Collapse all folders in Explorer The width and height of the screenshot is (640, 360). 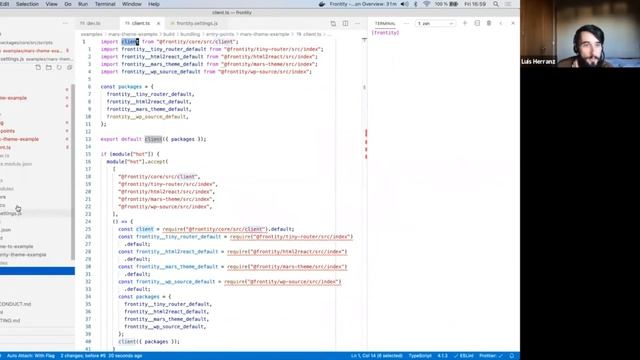69,67
